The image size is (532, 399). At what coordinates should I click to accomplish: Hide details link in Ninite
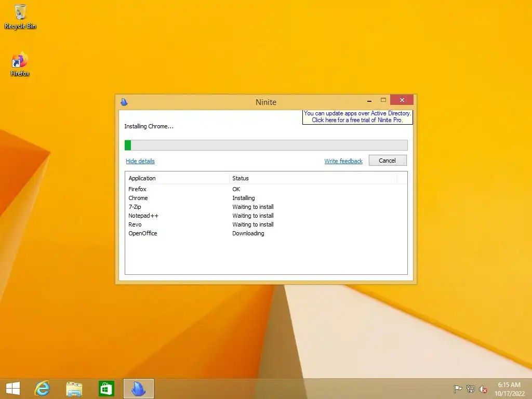click(140, 161)
